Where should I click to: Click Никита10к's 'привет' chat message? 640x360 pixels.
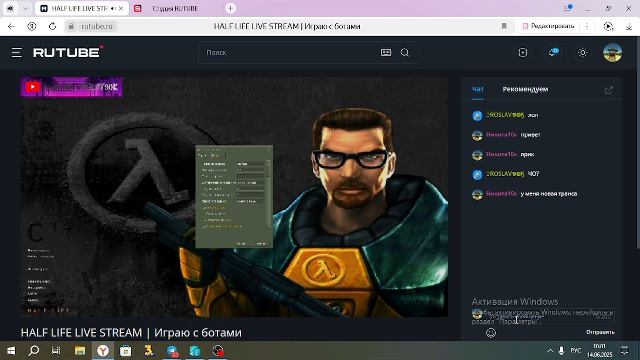pyautogui.click(x=530, y=135)
